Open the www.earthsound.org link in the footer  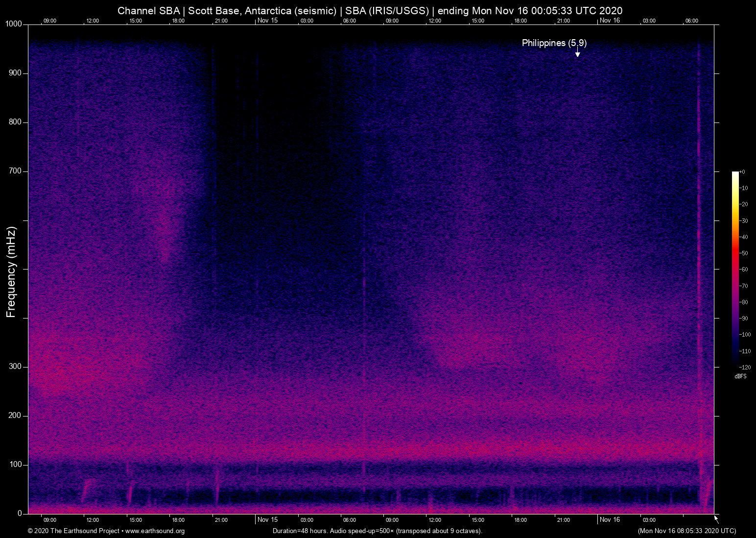(x=155, y=531)
